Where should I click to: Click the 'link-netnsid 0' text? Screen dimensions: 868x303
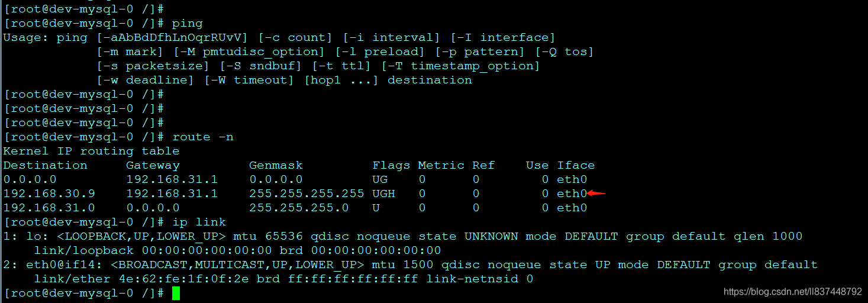tap(479, 279)
